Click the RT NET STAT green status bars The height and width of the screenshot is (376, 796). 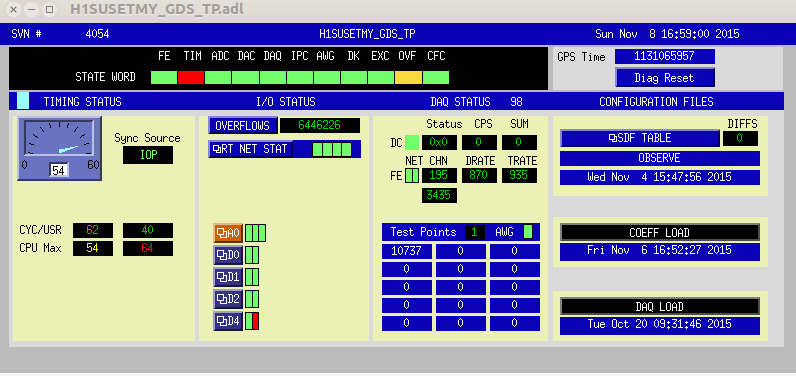click(331, 149)
